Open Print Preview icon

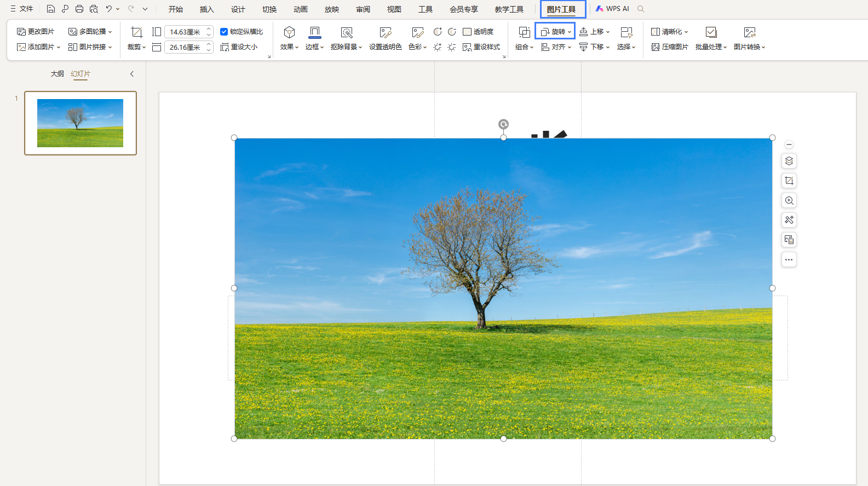(x=94, y=9)
